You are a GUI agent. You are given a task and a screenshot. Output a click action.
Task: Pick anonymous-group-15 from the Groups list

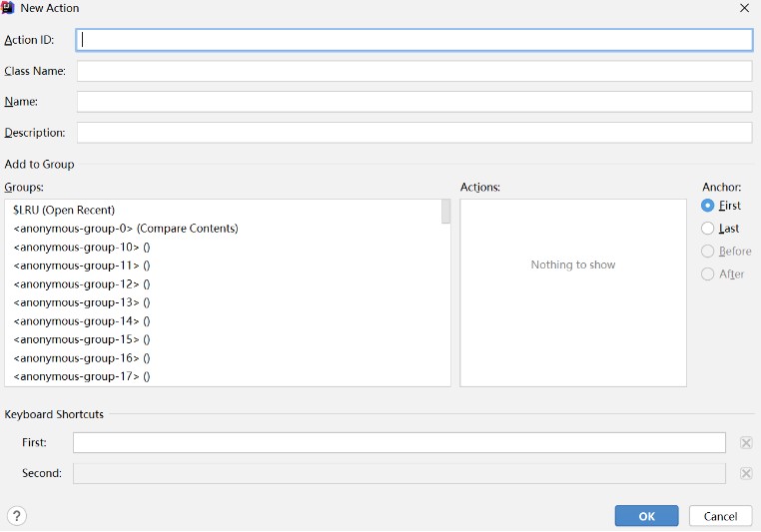(x=82, y=339)
